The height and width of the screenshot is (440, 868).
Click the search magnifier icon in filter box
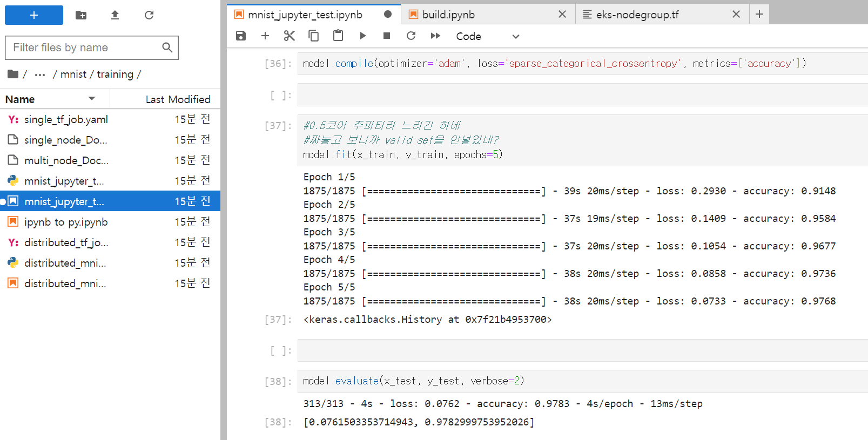click(x=167, y=48)
